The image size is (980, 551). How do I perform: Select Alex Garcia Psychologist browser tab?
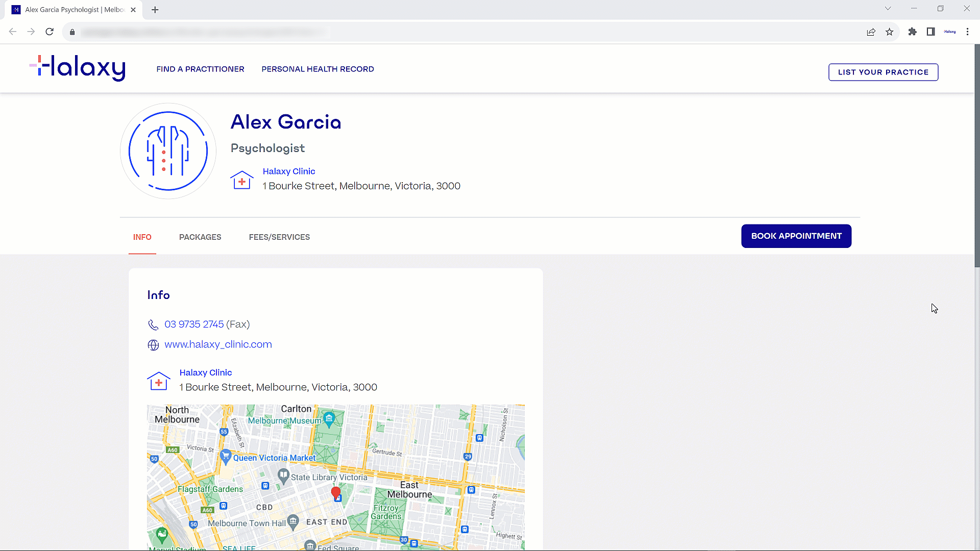pos(74,10)
